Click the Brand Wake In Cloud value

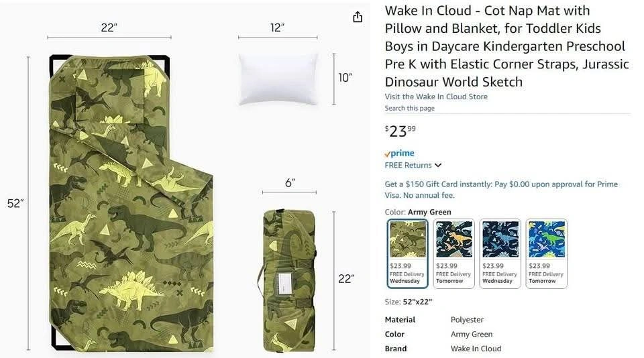point(476,349)
